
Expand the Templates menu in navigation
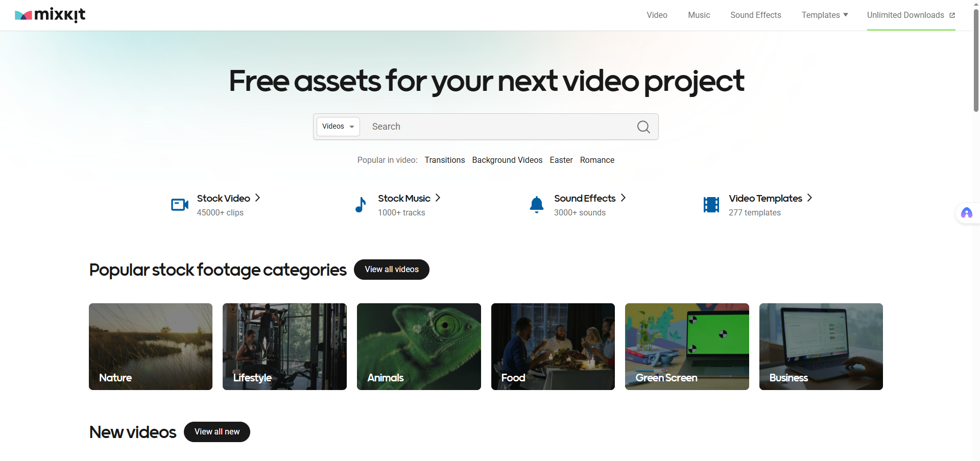[824, 15]
